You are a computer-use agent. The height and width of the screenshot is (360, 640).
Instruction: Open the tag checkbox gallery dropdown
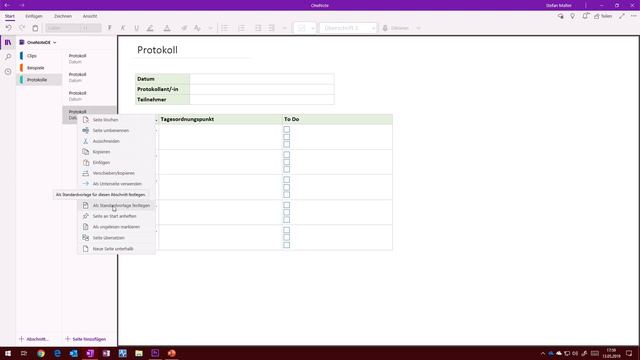pos(313,28)
